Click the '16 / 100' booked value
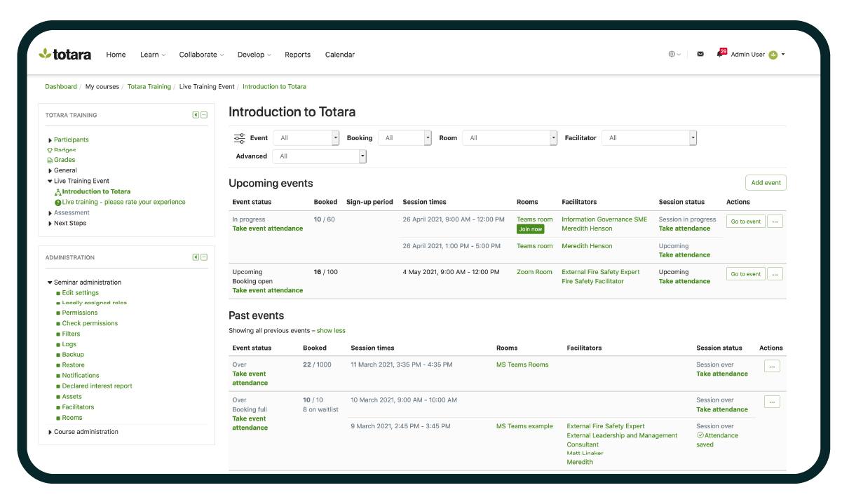Image resolution: width=842 pixels, height=504 pixels. [x=326, y=272]
